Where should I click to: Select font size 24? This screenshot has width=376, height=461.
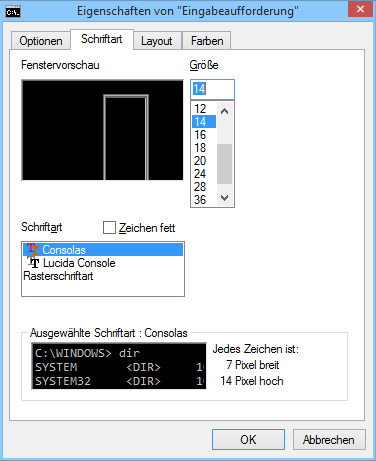coord(204,174)
